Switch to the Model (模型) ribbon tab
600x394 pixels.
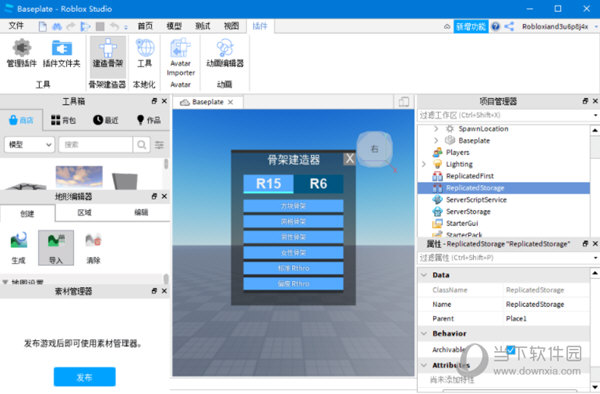(174, 26)
